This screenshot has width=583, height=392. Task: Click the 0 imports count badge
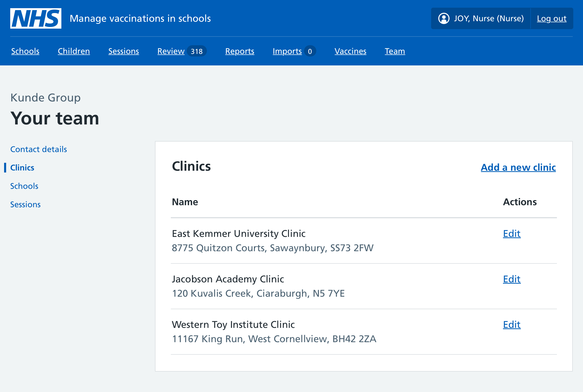click(x=310, y=51)
